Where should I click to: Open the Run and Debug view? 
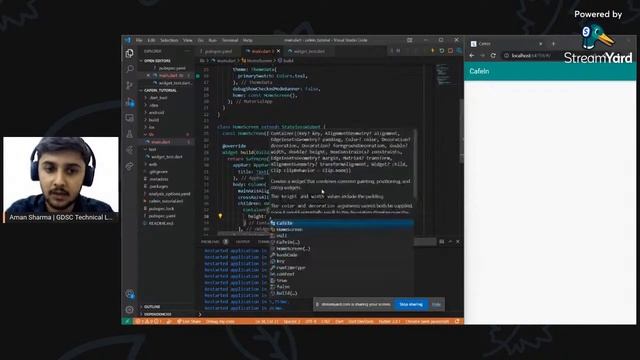point(130,102)
